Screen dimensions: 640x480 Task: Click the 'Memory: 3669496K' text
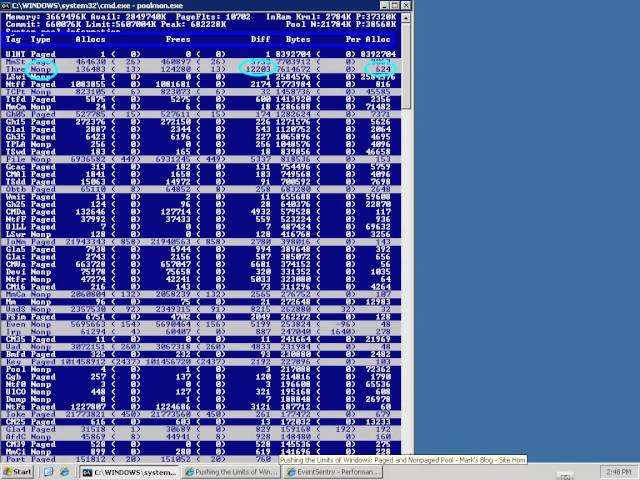point(45,17)
